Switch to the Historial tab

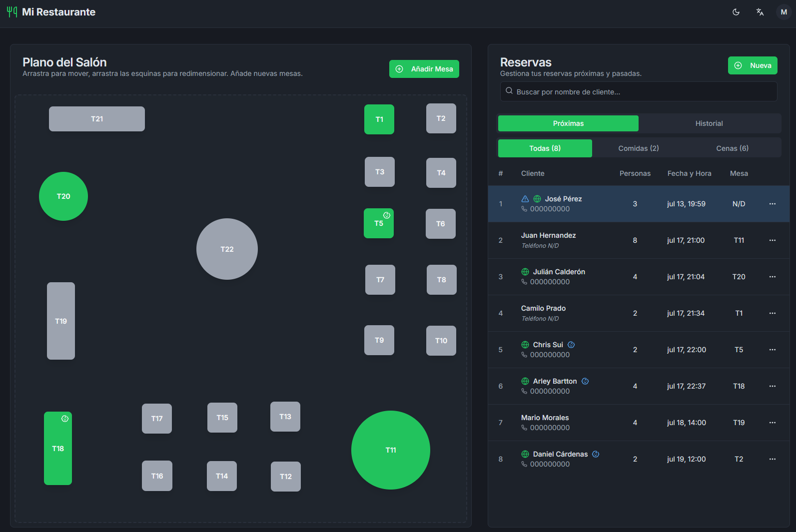coord(709,123)
